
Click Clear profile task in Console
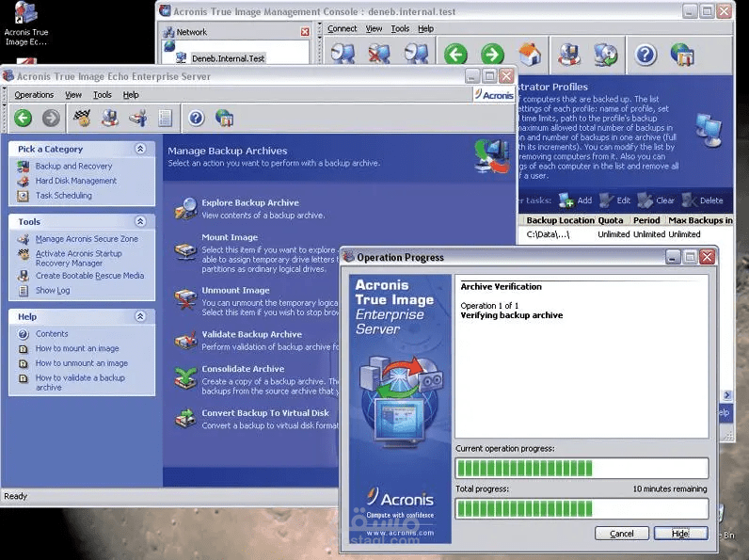click(656, 200)
